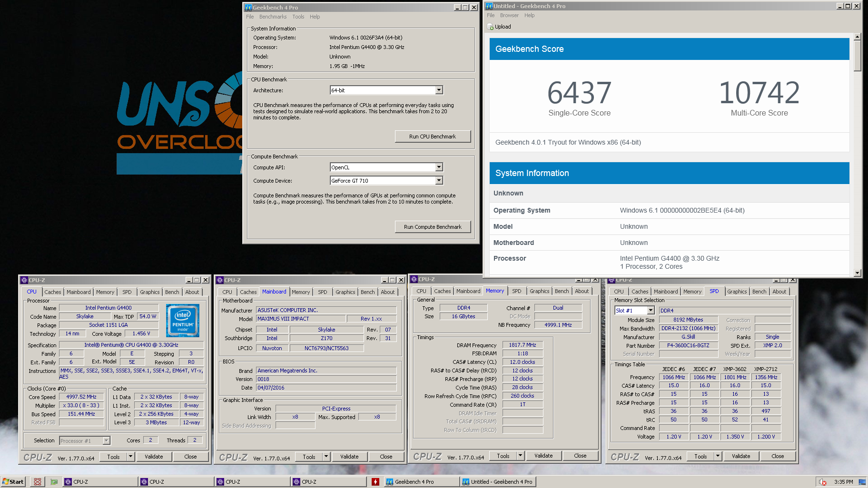Click the DRAM Frequency 1817.7 MHz value
868x488 pixels.
coord(523,345)
